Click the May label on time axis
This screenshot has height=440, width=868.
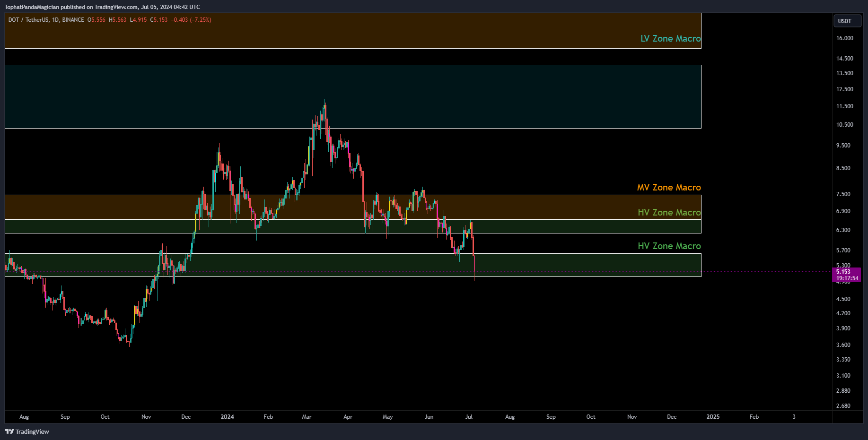pos(387,417)
